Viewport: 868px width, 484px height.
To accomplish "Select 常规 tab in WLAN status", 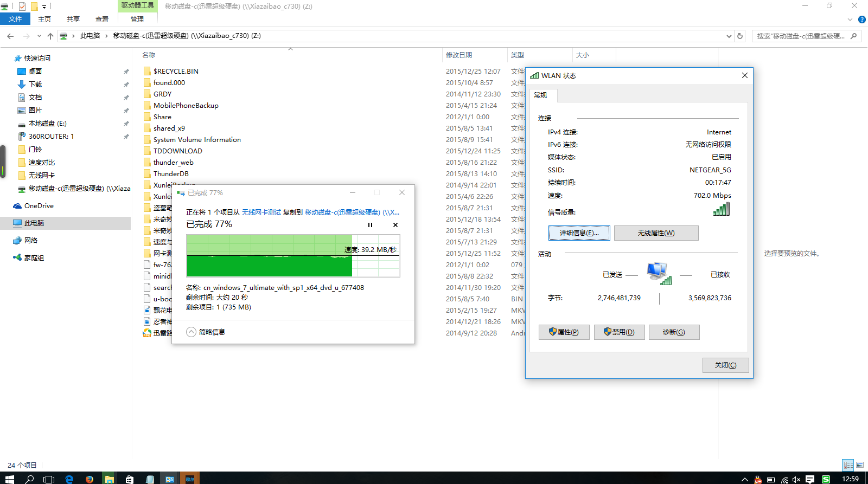I will coord(542,95).
